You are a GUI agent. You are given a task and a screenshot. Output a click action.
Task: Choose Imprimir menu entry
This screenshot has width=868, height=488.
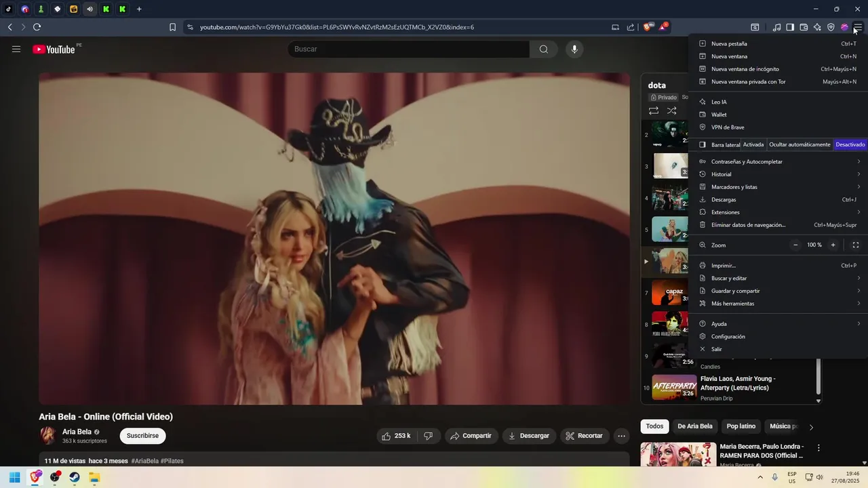point(778,266)
